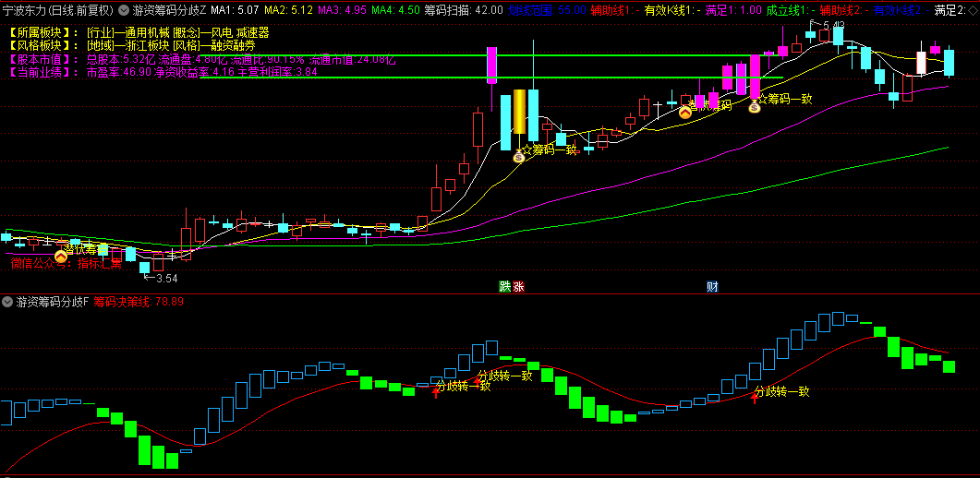The width and height of the screenshot is (980, 478).
Task: Click the gold chevron icon beside 潜伏筹码 label
Action: [x=685, y=113]
